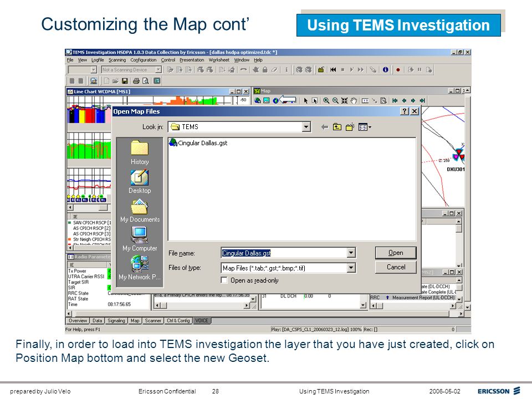Click the help question mark button in dialog
This screenshot has width=532, height=399.
click(404, 111)
